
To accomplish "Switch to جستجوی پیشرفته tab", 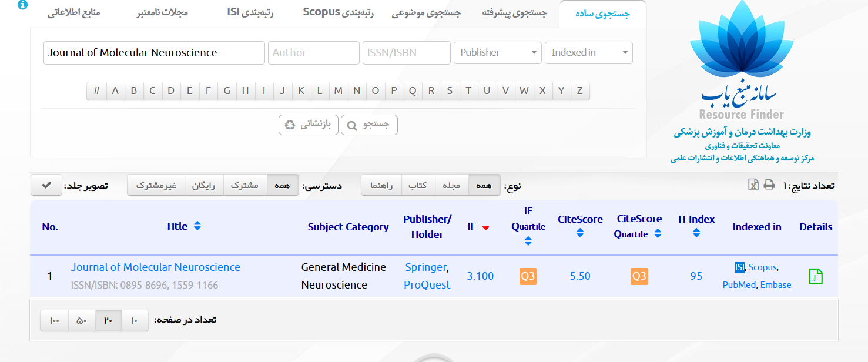I will (515, 13).
